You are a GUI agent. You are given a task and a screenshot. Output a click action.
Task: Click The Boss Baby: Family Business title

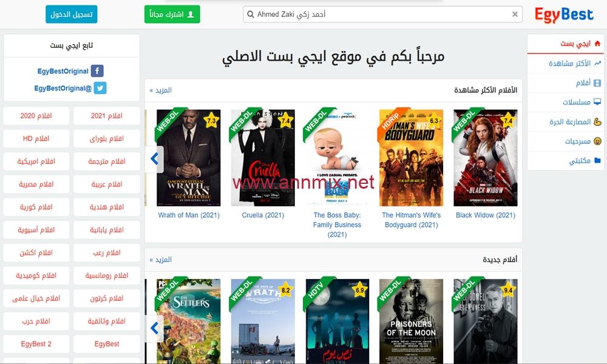(x=337, y=224)
